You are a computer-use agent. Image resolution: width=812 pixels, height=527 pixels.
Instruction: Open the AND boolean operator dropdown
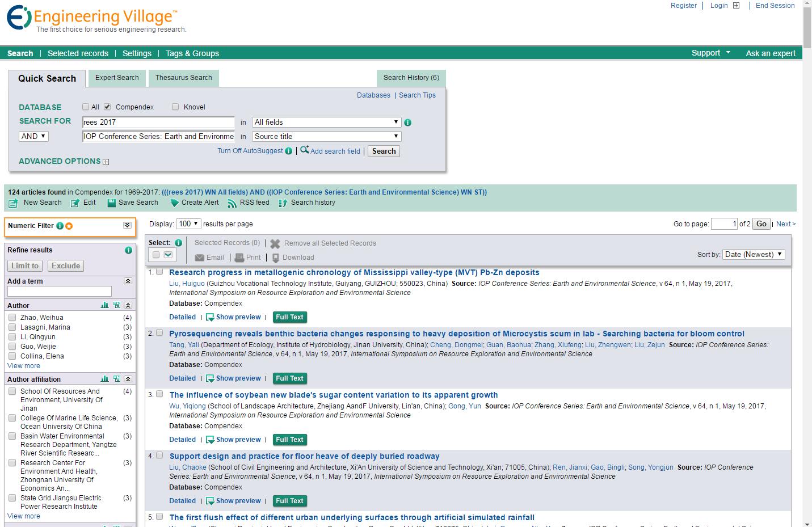click(34, 137)
